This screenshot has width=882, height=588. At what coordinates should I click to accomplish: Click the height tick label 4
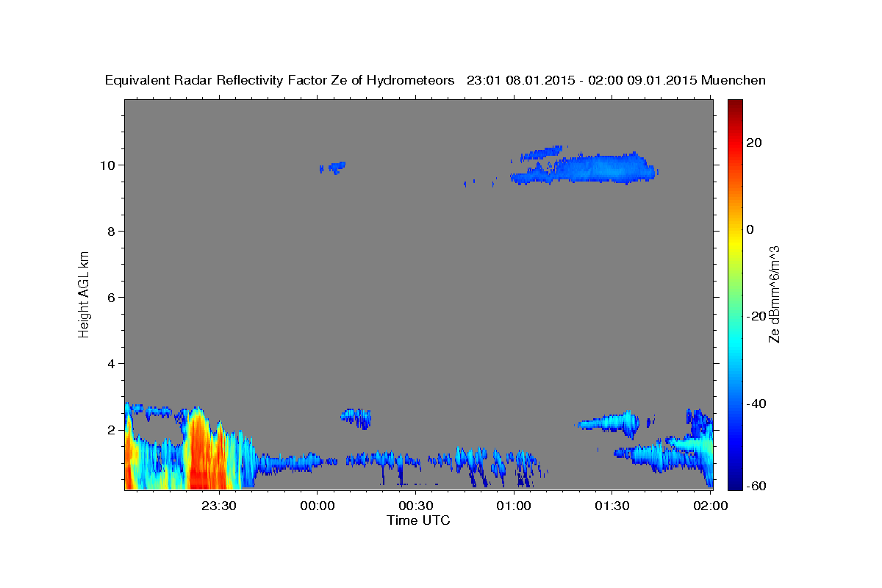112,364
